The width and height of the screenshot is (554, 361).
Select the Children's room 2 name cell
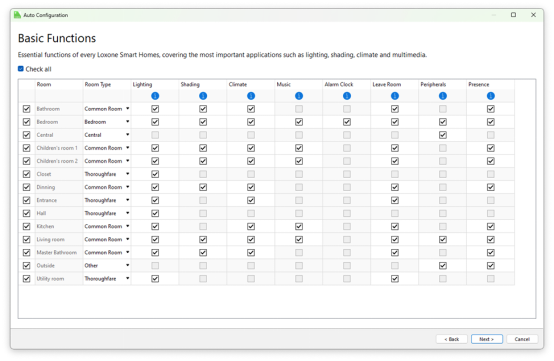[59, 161]
